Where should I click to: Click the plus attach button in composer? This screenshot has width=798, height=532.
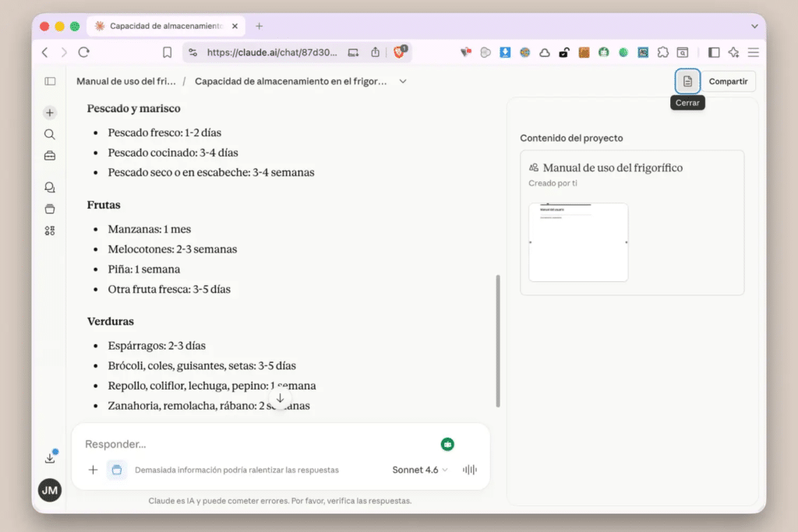(93, 470)
